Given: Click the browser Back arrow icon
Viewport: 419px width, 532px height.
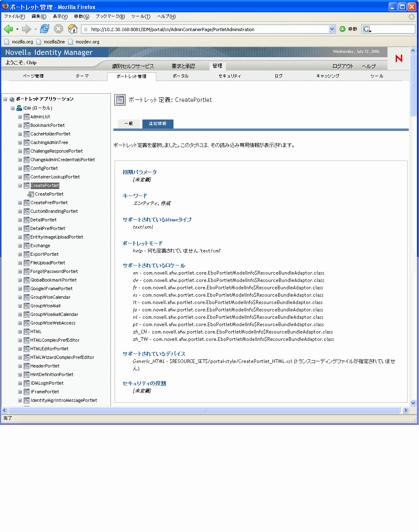Looking at the screenshot, I should [8, 29].
